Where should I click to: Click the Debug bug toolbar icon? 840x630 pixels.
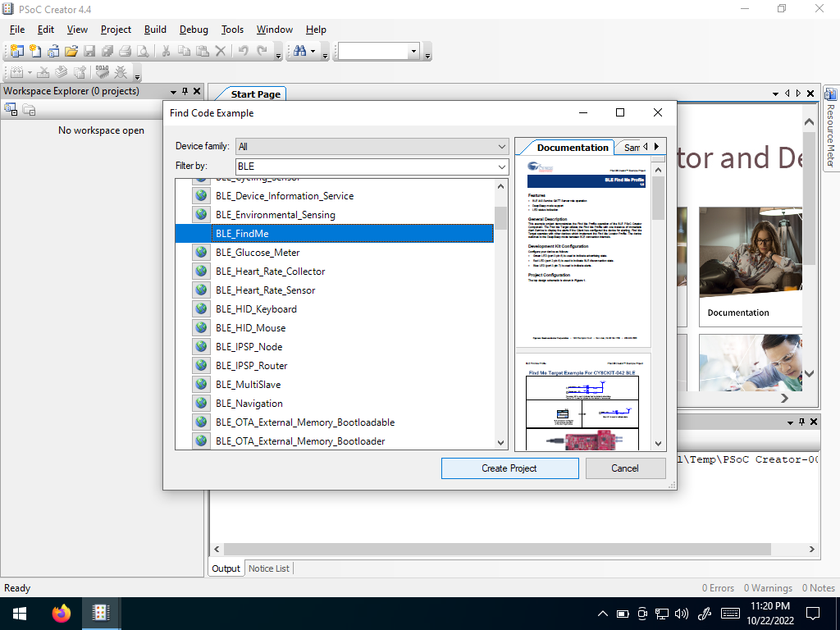coord(121,72)
